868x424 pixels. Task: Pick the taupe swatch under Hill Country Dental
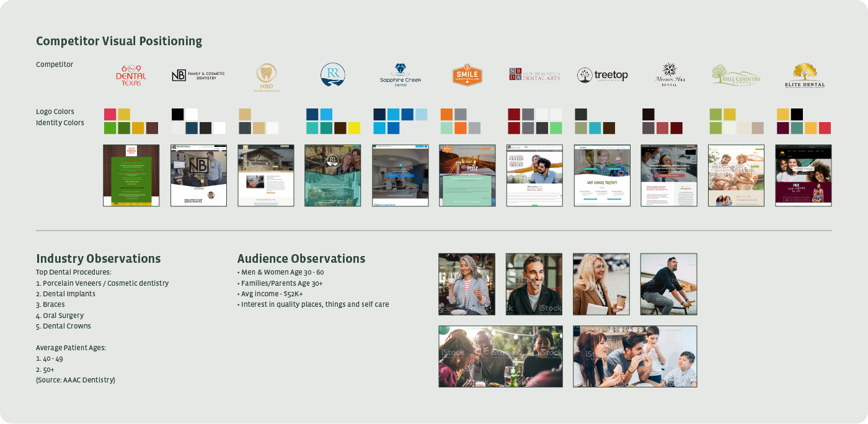pyautogui.click(x=758, y=128)
